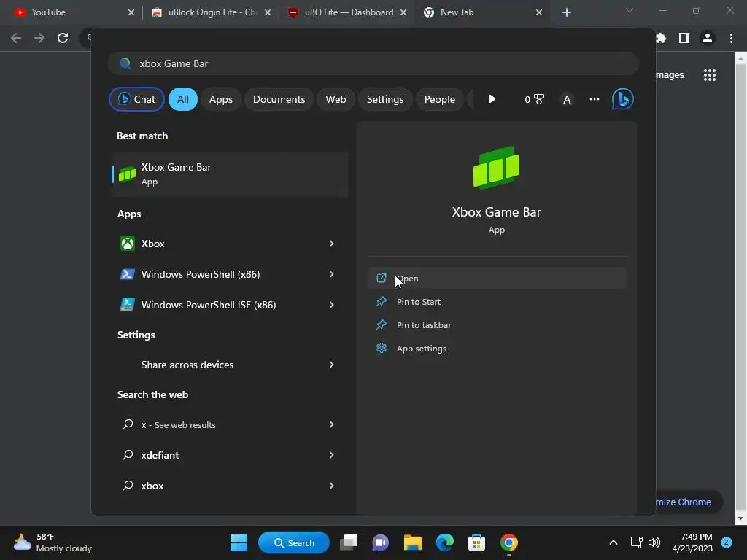Open volume control in system tray
Viewport: 747px width, 560px height.
654,542
